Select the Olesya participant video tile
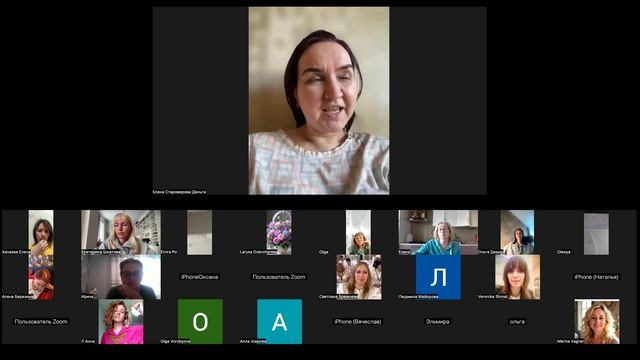 point(596,234)
